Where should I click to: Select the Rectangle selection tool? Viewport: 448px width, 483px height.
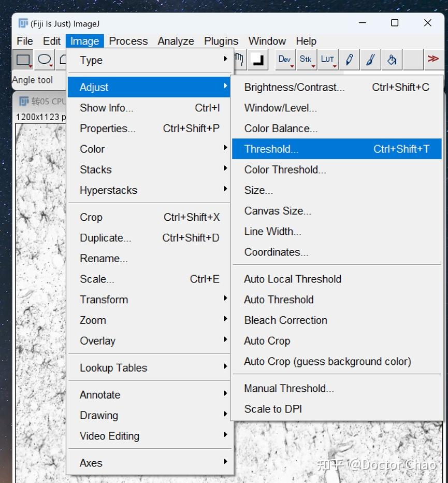[23, 60]
